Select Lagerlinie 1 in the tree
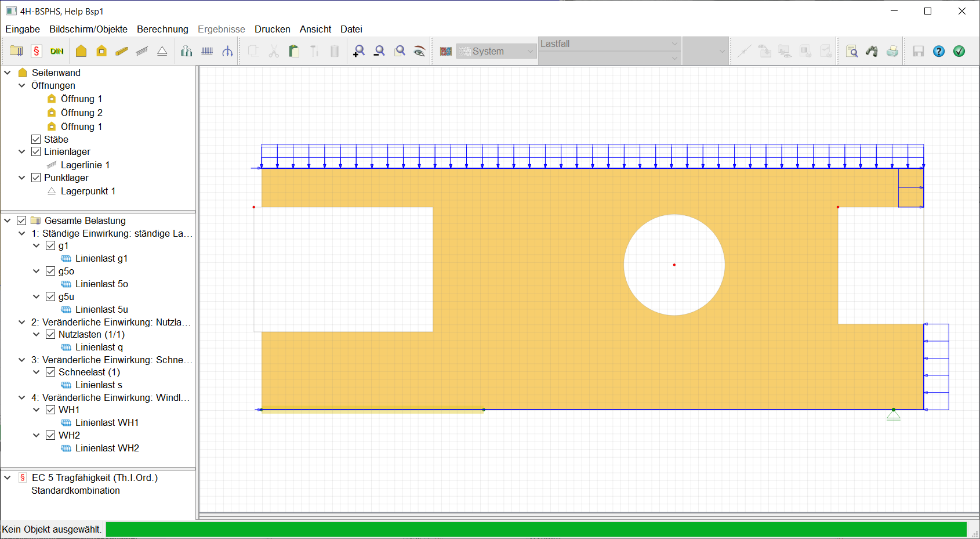 (85, 165)
